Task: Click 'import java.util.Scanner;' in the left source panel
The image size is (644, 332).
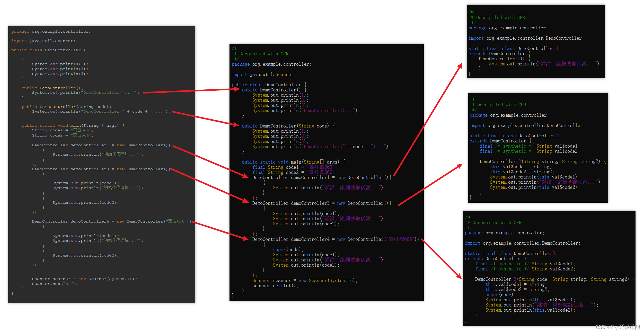Action: (43, 41)
